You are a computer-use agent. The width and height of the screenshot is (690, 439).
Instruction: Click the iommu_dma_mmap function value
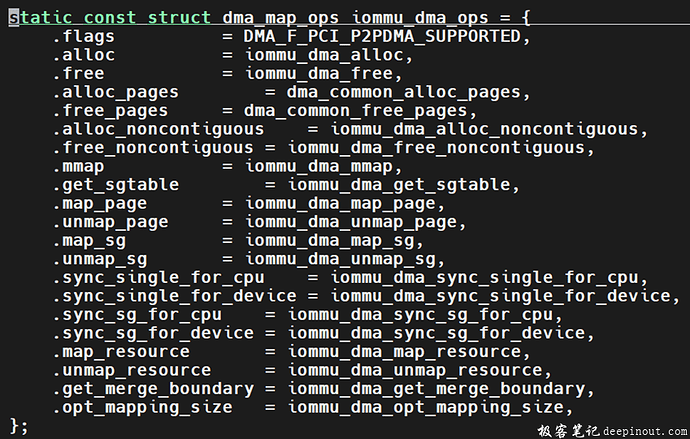coord(313,166)
